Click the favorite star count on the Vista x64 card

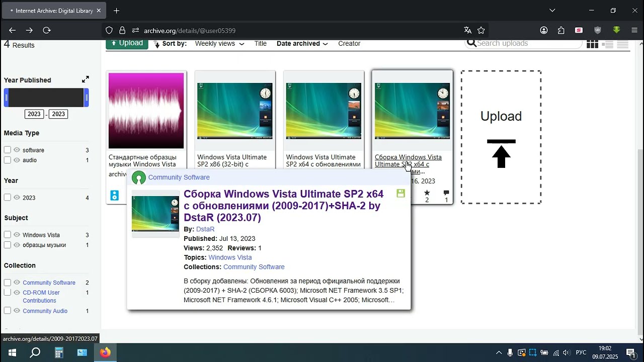click(427, 196)
